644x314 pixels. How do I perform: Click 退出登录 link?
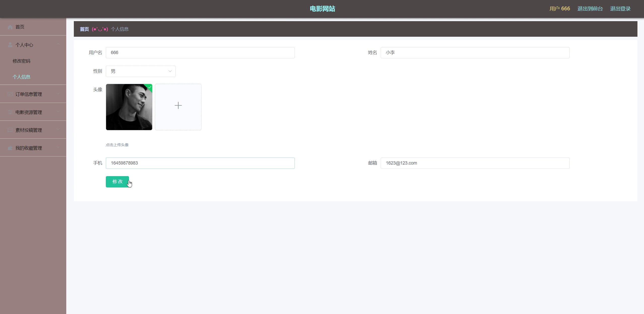point(620,9)
